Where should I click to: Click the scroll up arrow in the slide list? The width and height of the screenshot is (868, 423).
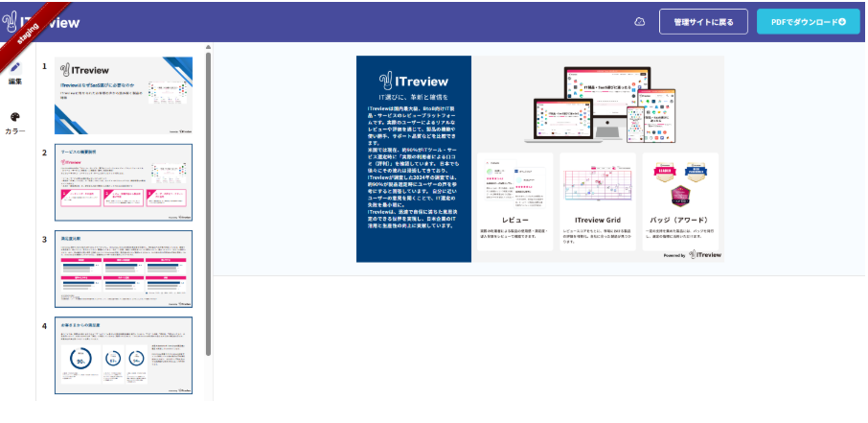click(x=208, y=46)
